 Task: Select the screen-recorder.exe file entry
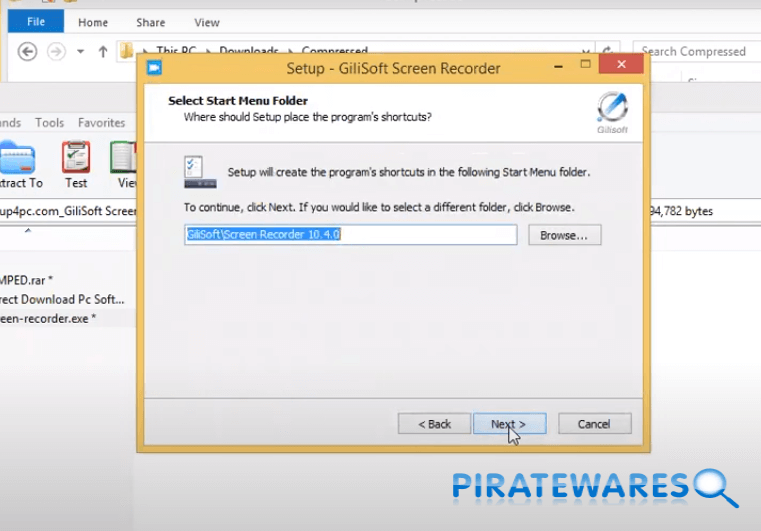pyautogui.click(x=48, y=318)
